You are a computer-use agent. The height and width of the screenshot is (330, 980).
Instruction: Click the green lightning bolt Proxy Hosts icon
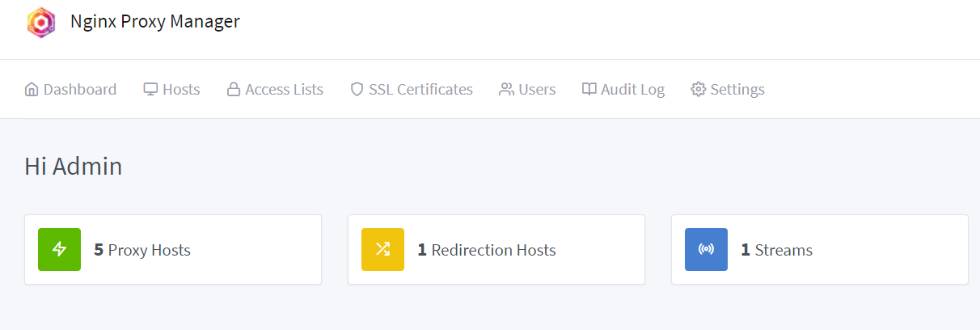coord(59,250)
